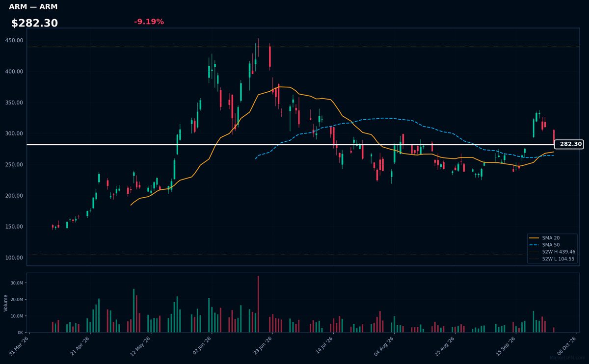Click the 52W L 104.55 legend entry
589x364 pixels.
[553, 259]
